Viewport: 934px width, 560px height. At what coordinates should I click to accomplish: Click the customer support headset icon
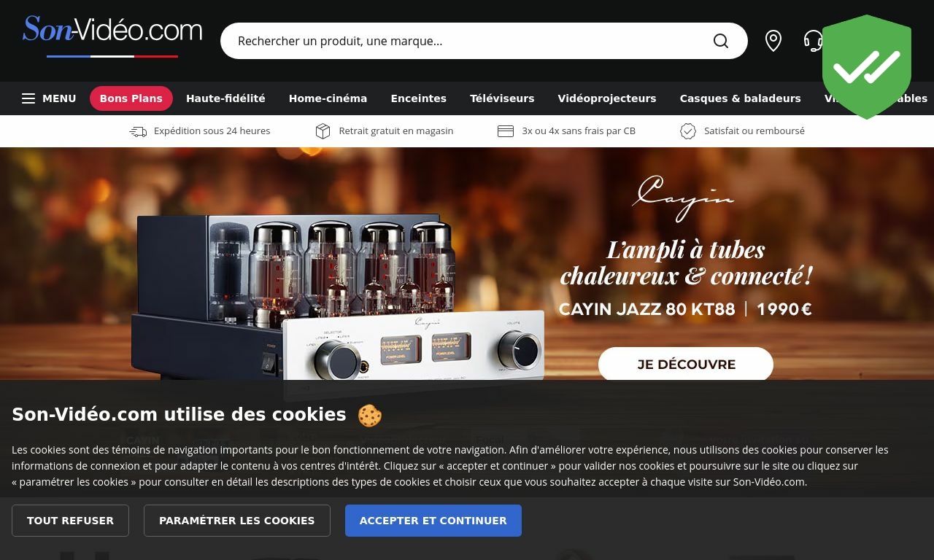pyautogui.click(x=813, y=41)
